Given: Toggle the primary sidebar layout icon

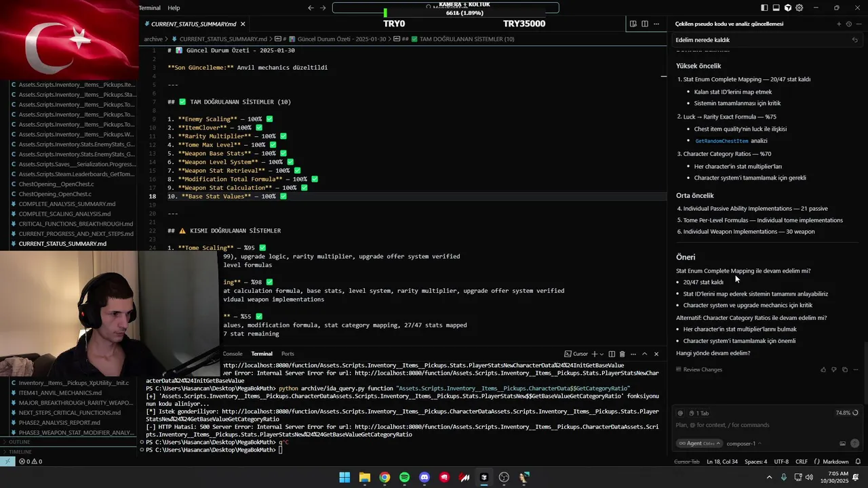Looking at the screenshot, I should pyautogui.click(x=764, y=8).
